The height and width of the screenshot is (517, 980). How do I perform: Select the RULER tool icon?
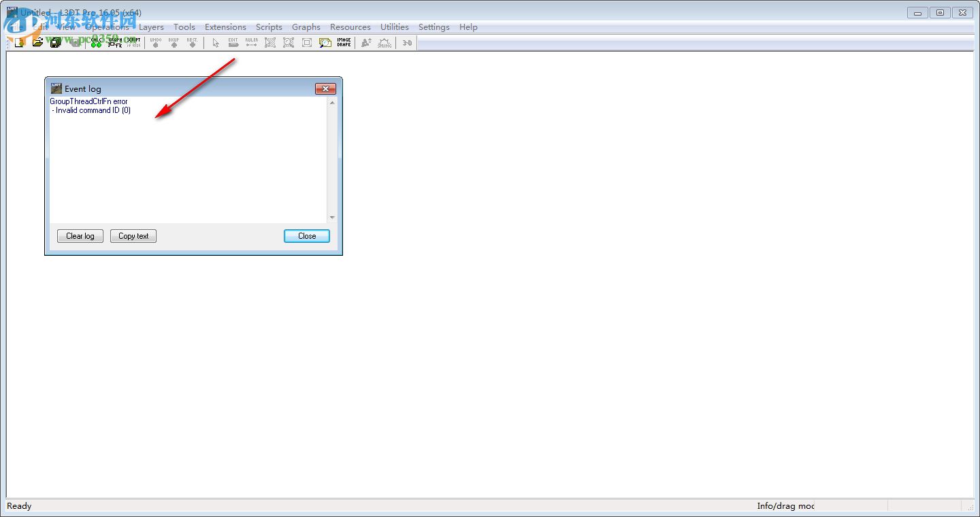[252, 42]
